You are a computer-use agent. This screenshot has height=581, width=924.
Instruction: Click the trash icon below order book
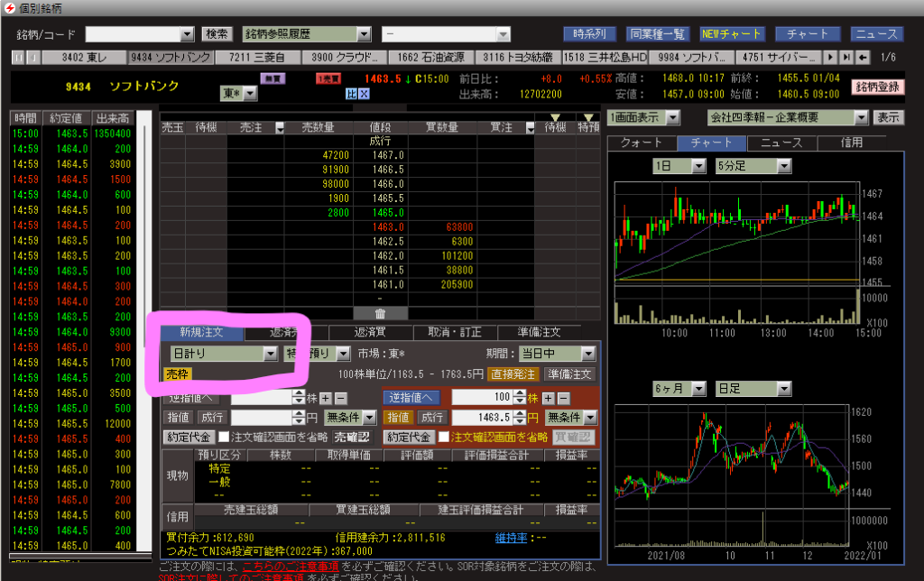[380, 313]
